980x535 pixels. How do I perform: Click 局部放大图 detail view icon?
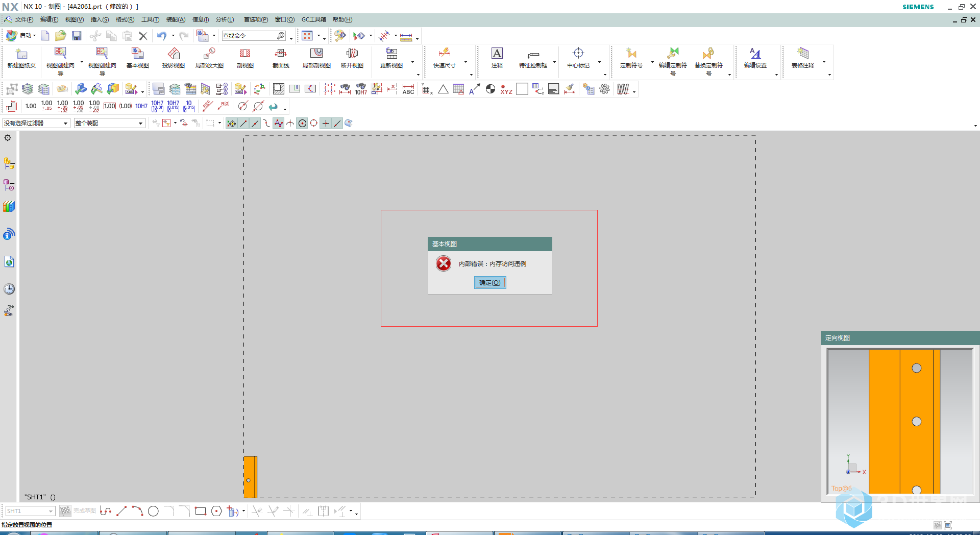(209, 58)
